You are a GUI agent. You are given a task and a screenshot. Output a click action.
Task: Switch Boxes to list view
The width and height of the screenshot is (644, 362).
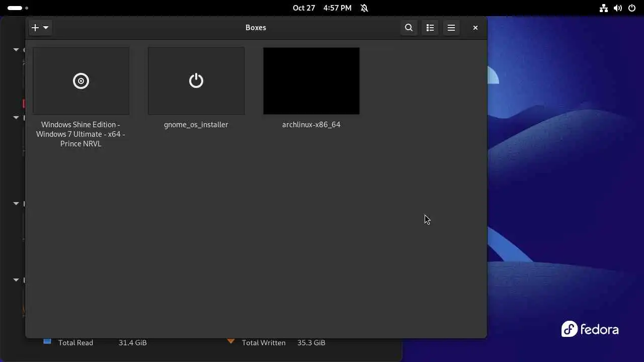(430, 28)
